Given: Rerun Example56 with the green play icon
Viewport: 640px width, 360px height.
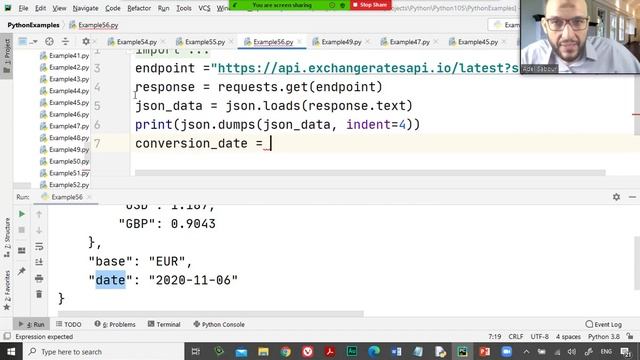Looking at the screenshot, I should point(22,214).
